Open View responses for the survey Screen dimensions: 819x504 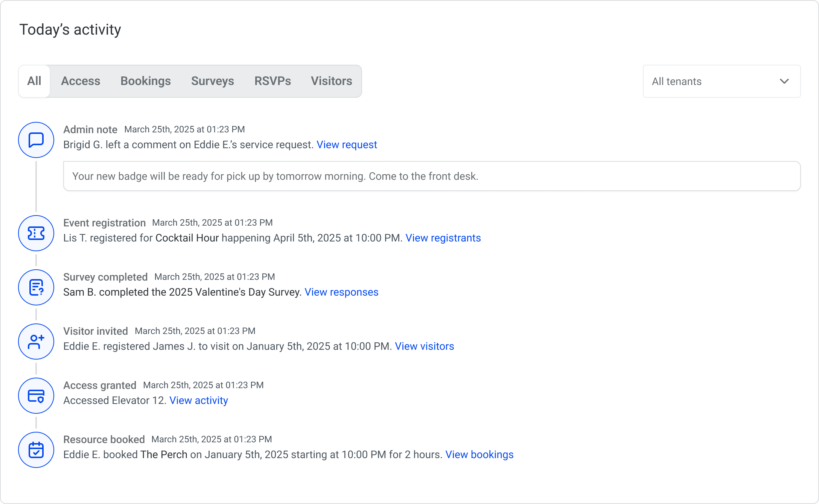(x=341, y=292)
